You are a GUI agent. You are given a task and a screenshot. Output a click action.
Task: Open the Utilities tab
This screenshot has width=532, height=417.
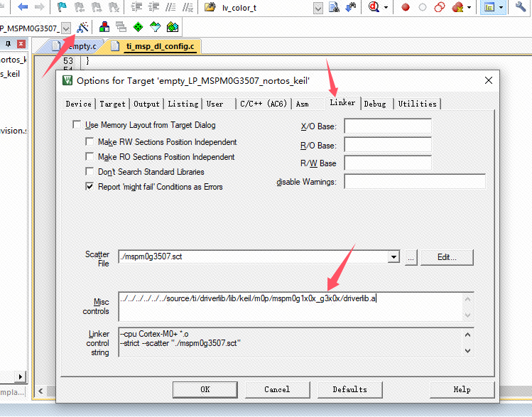(x=418, y=104)
